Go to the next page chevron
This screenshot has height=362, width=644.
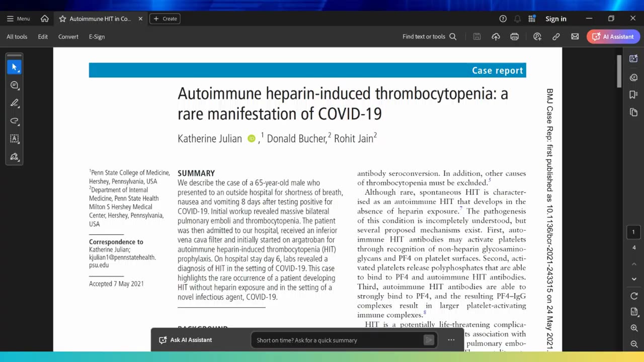click(634, 279)
